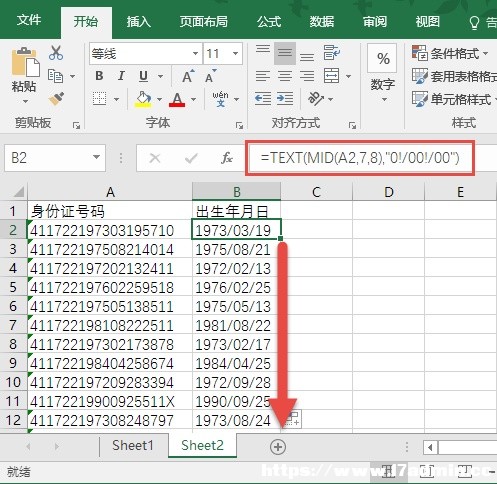This screenshot has width=497, height=484.
Task: Open the Auto Fill Options icon
Action: [x=293, y=419]
